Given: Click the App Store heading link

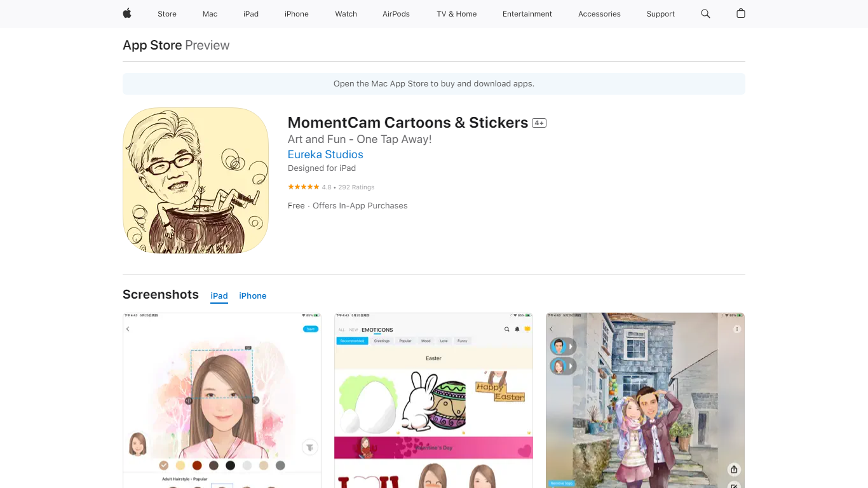Looking at the screenshot, I should pyautogui.click(x=153, y=45).
